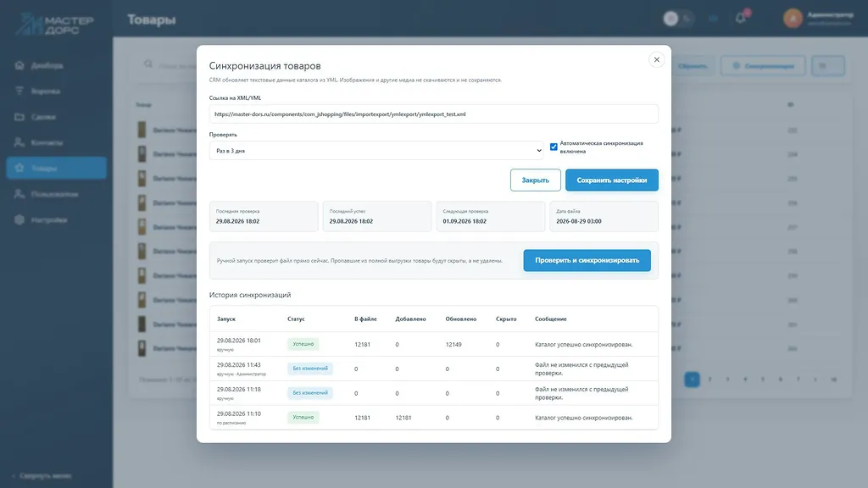This screenshot has width=868, height=488.
Task: Click the 29.08.2026 11:10 history row date
Action: click(x=238, y=413)
